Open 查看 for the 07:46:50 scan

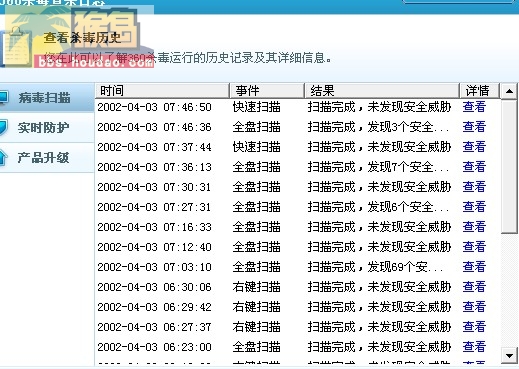click(474, 107)
